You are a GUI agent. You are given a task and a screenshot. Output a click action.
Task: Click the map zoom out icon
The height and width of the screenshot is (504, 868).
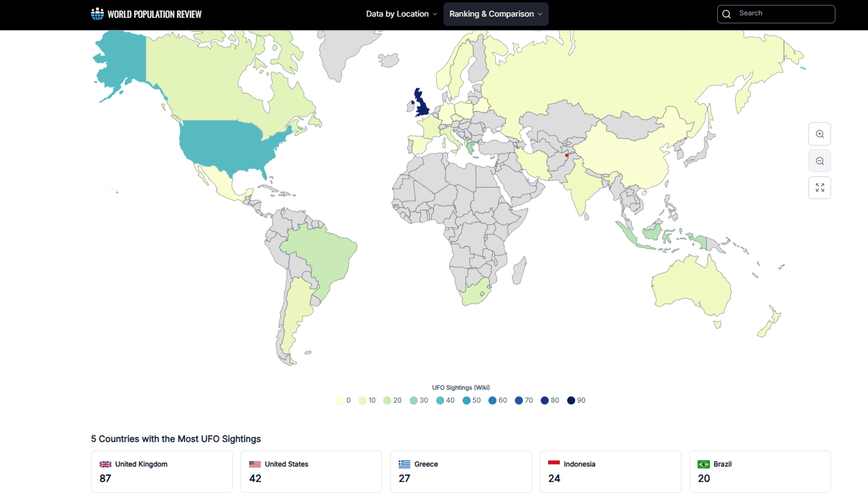(819, 161)
